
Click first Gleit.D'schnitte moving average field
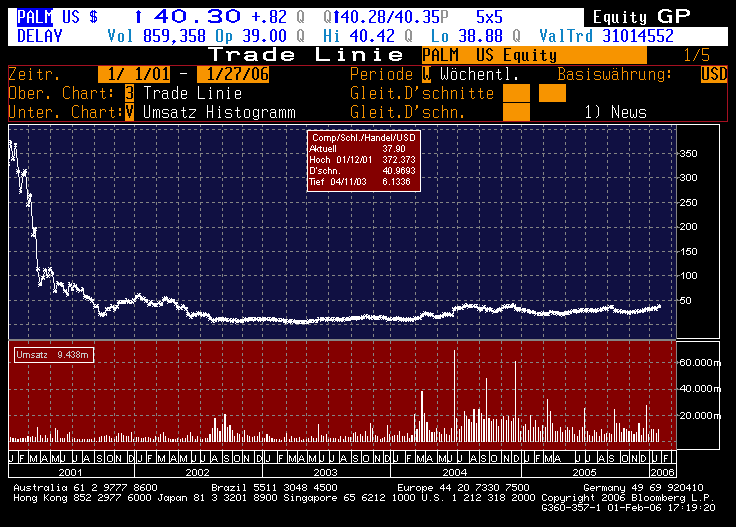click(x=516, y=93)
